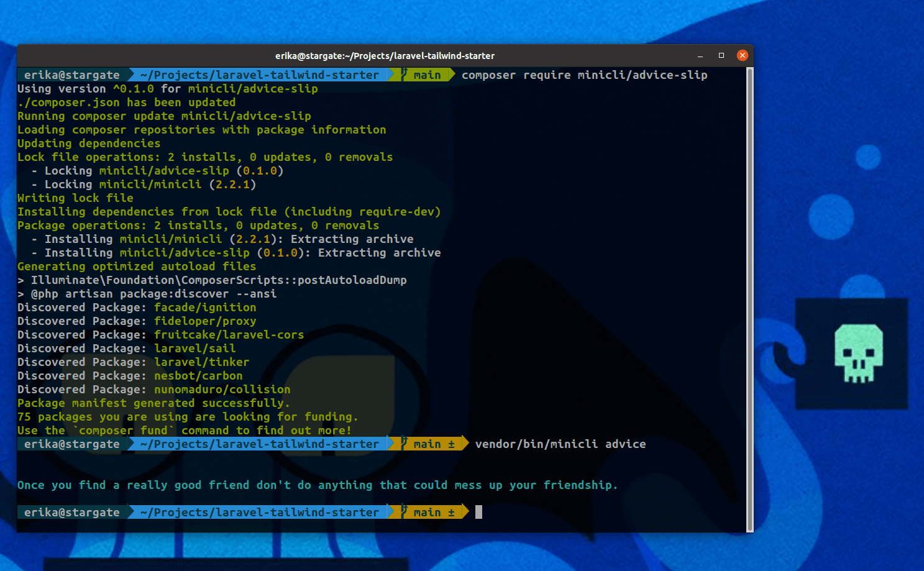Click the blinking cursor at the bottom prompt
924x571 pixels.
[x=479, y=512]
